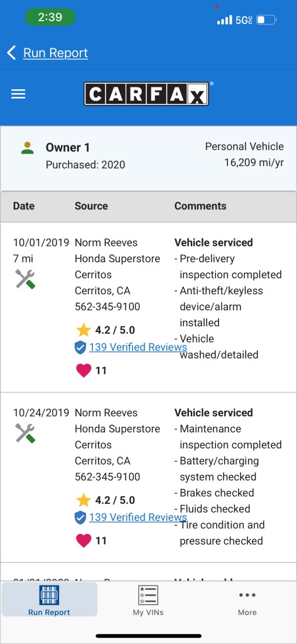Tap the green time indicator in status bar
The width and height of the screenshot is (297, 644).
coord(50,17)
